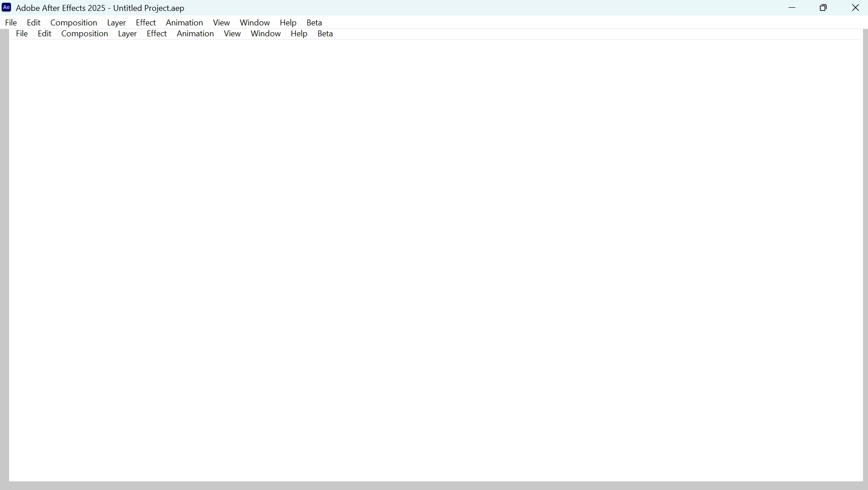This screenshot has width=868, height=490.
Task: Open the Window menu in top menu bar
Action: point(255,23)
